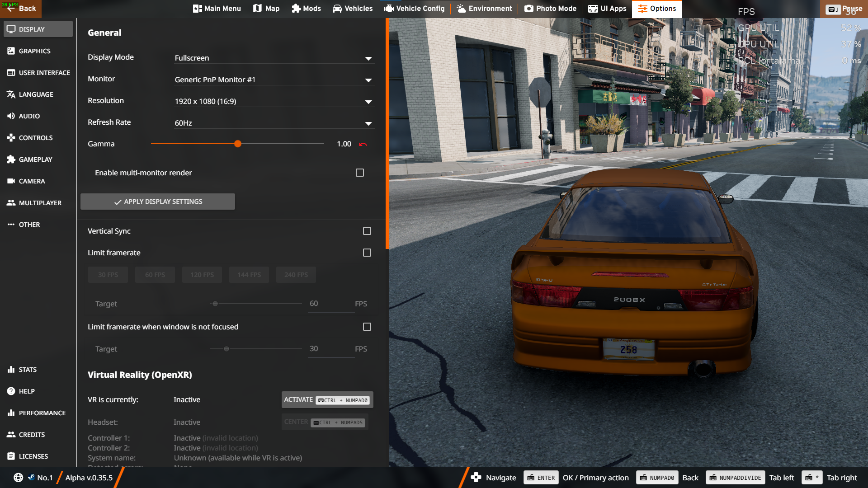Expand the Display Mode dropdown
The height and width of the screenshot is (488, 868).
(x=368, y=58)
